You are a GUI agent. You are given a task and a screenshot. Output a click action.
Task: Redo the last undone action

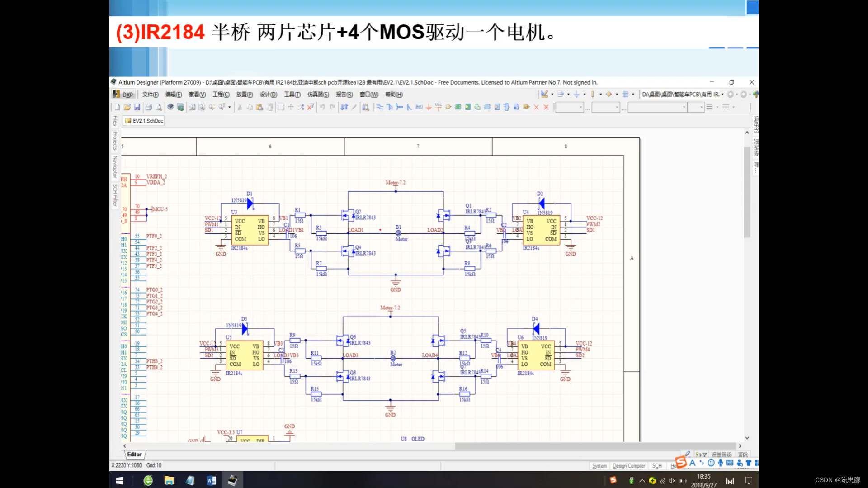[332, 107]
